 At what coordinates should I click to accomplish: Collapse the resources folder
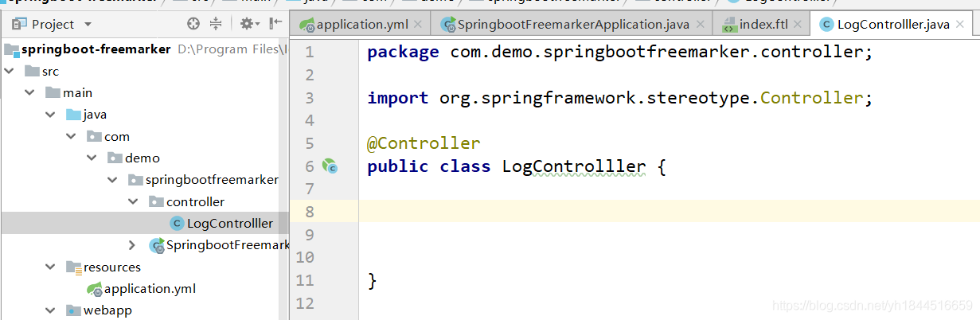[51, 267]
